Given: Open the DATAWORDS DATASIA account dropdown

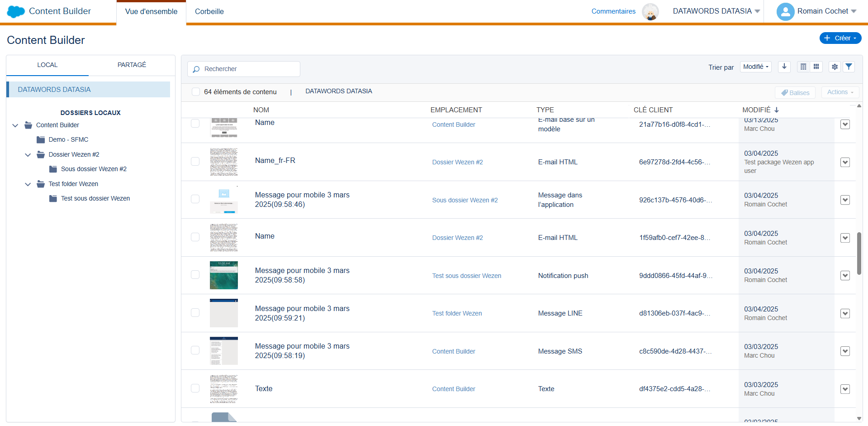Looking at the screenshot, I should tap(716, 11).
